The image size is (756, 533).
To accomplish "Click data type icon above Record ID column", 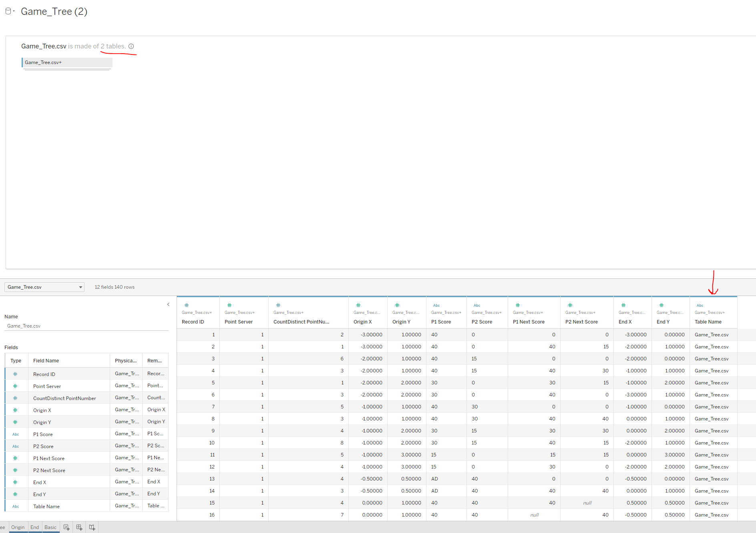I will tap(187, 305).
